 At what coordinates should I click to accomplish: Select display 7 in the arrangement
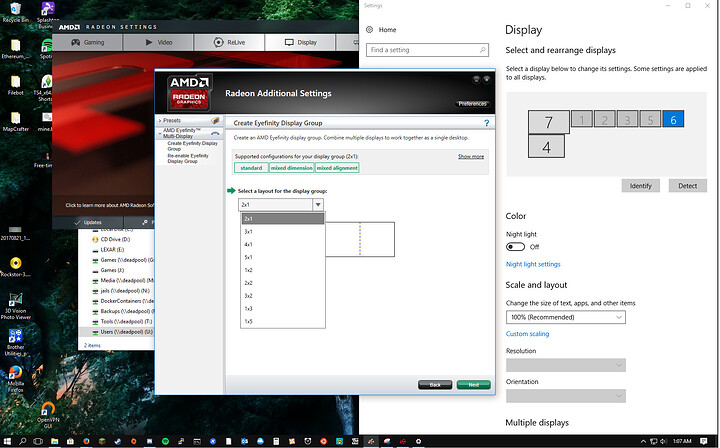pyautogui.click(x=549, y=122)
